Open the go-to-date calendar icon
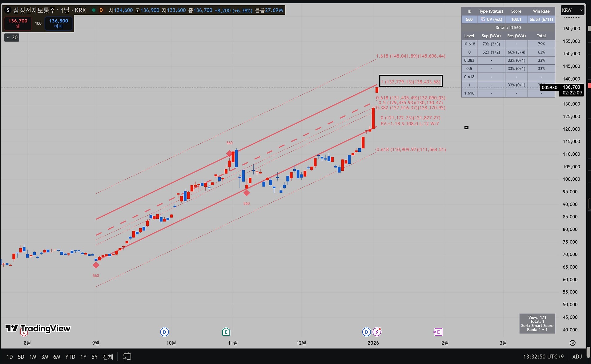Screen dimensions: 591x364 click(127, 357)
